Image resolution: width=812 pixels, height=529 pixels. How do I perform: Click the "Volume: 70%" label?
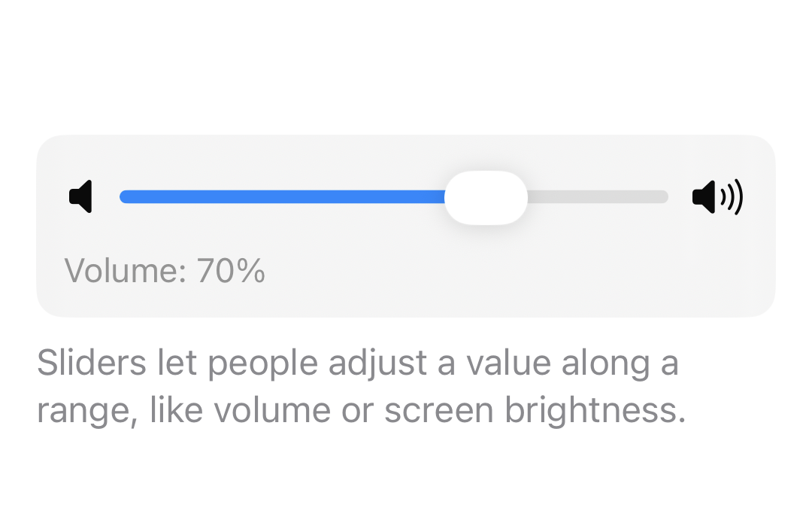165,271
